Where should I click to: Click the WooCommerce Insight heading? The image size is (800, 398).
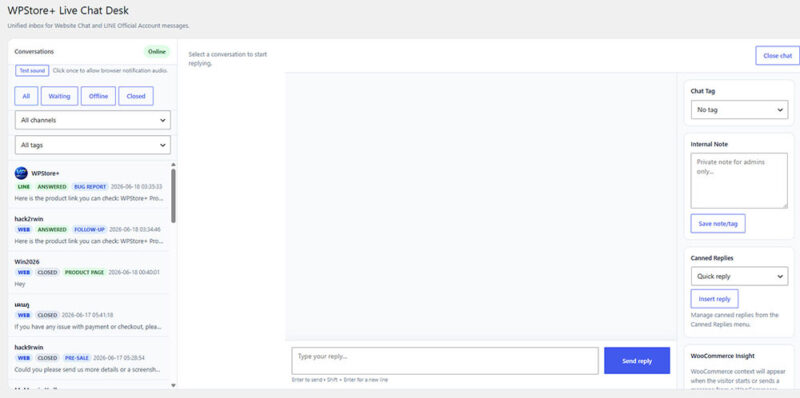[x=722, y=356]
